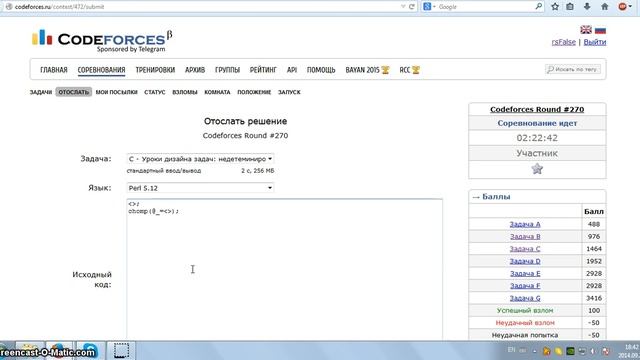Bookmark this page with the star icon
This screenshot has width=640, height=360.
pyautogui.click(x=555, y=7)
